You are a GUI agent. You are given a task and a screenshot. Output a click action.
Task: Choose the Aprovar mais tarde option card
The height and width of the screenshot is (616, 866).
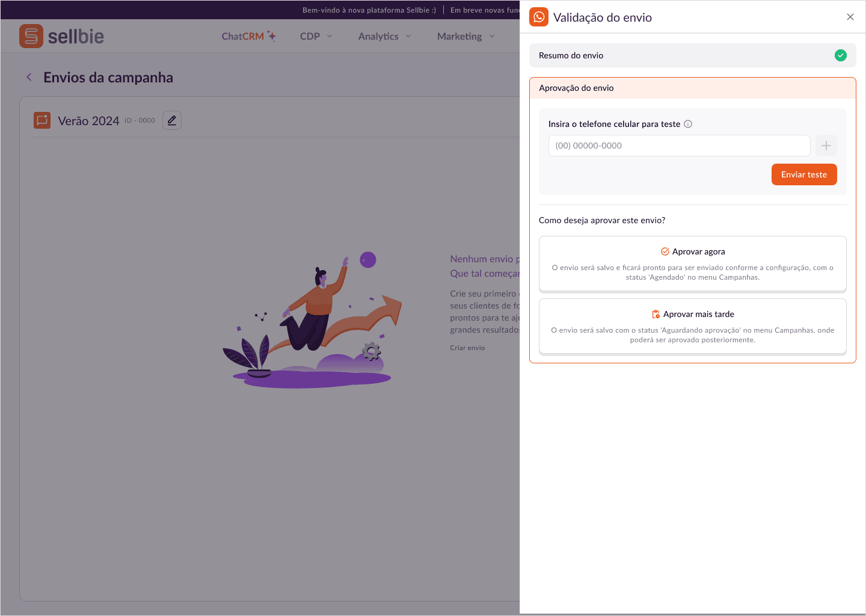pos(692,326)
